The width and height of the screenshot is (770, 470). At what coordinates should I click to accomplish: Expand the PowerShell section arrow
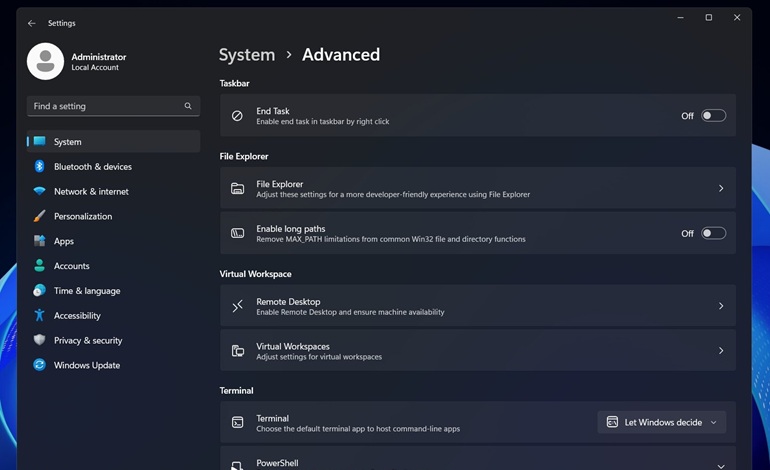click(721, 466)
